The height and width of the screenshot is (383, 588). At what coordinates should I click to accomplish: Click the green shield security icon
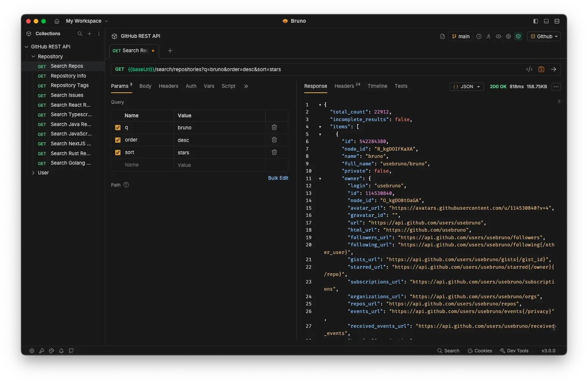[x=518, y=36]
